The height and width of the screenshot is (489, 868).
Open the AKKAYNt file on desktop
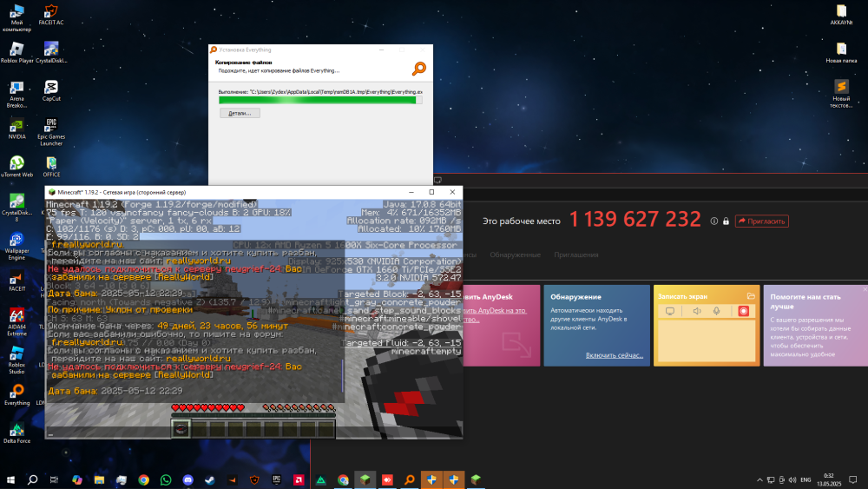[841, 15]
